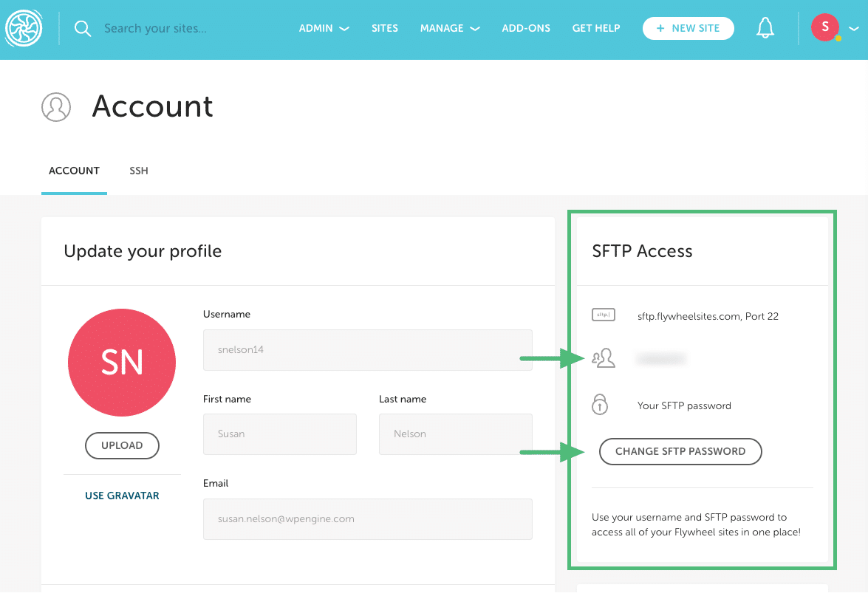Click the Flywheel logo icon

(24, 28)
